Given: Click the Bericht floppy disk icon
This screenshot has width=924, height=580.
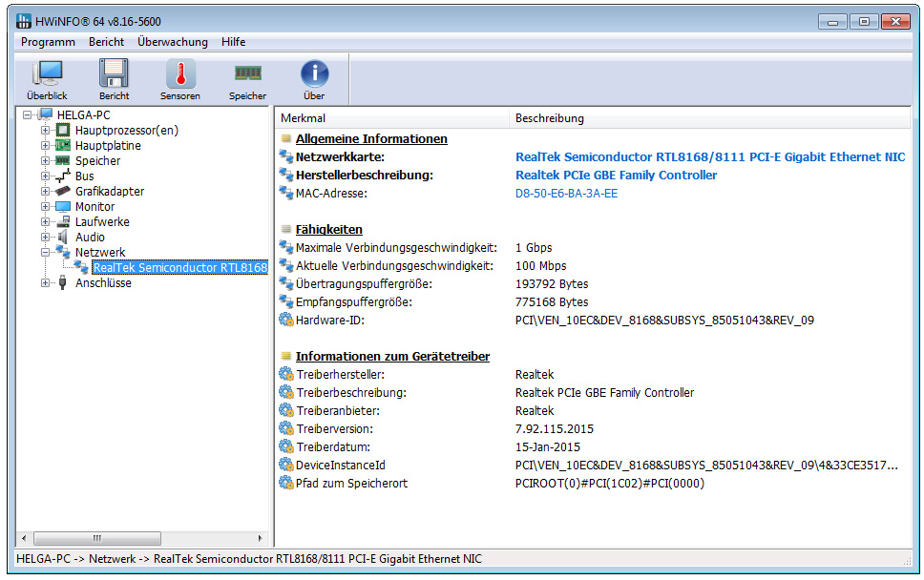Looking at the screenshot, I should pyautogui.click(x=114, y=74).
